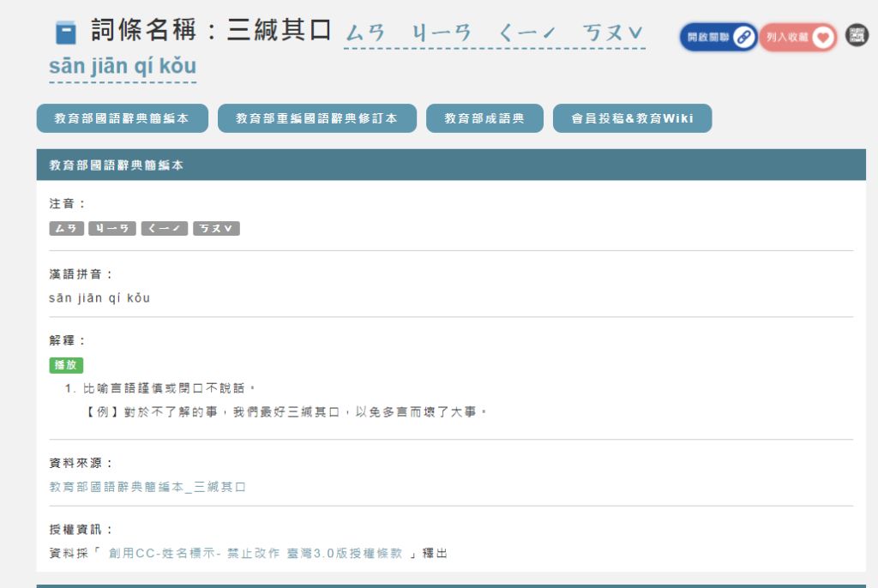This screenshot has width=878, height=588.
Task: Open source link 教育部國語辭典簡編本_三緘其口
Action: pyautogui.click(x=147, y=487)
